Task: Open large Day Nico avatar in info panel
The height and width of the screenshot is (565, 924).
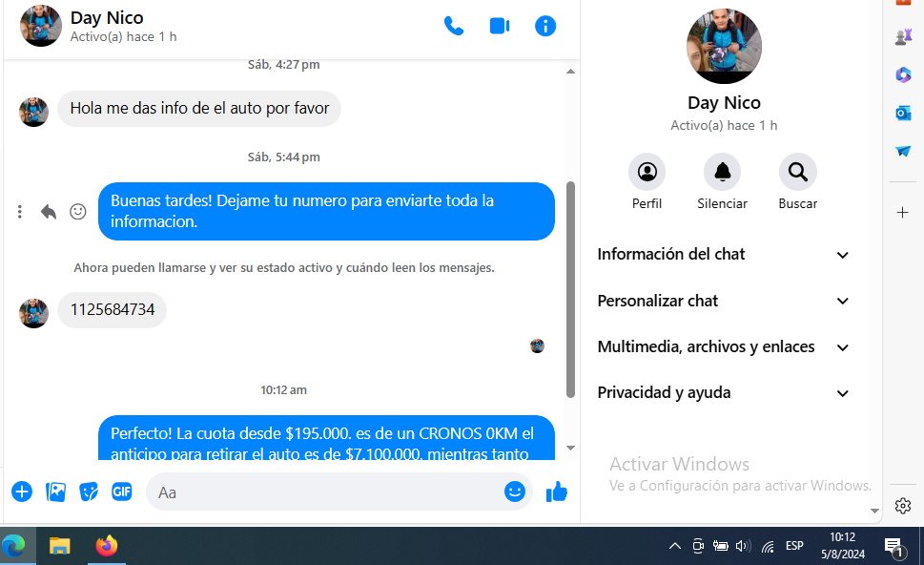Action: [724, 46]
